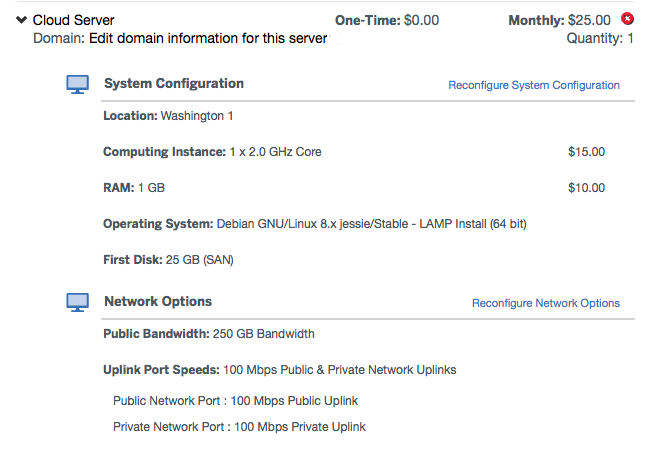650x451 pixels.
Task: Click the Monthly $25.00 total
Action: point(560,20)
